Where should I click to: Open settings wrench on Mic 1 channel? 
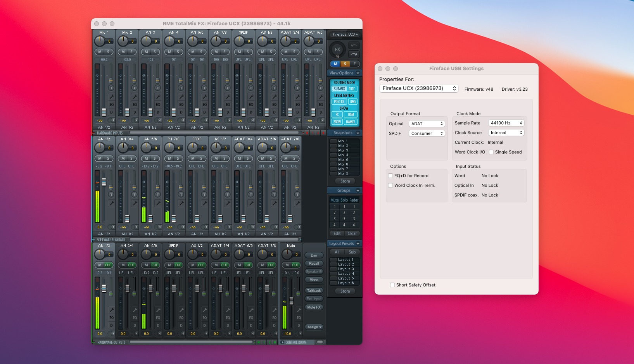(111, 97)
